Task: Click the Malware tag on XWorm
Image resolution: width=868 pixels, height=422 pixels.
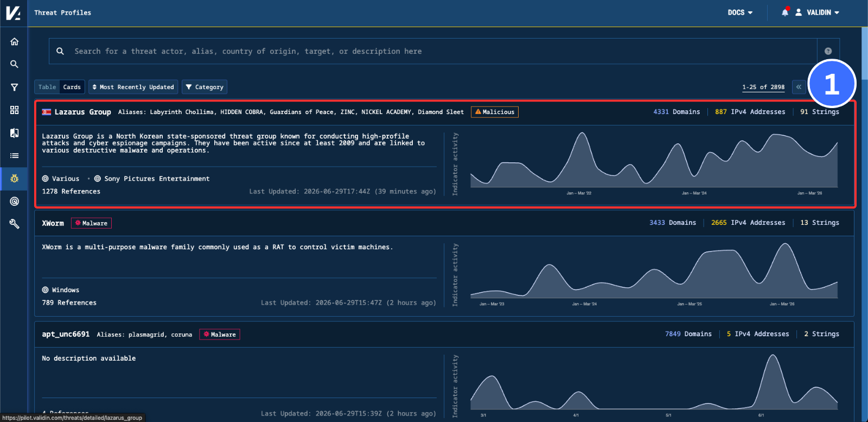Action: click(x=91, y=223)
